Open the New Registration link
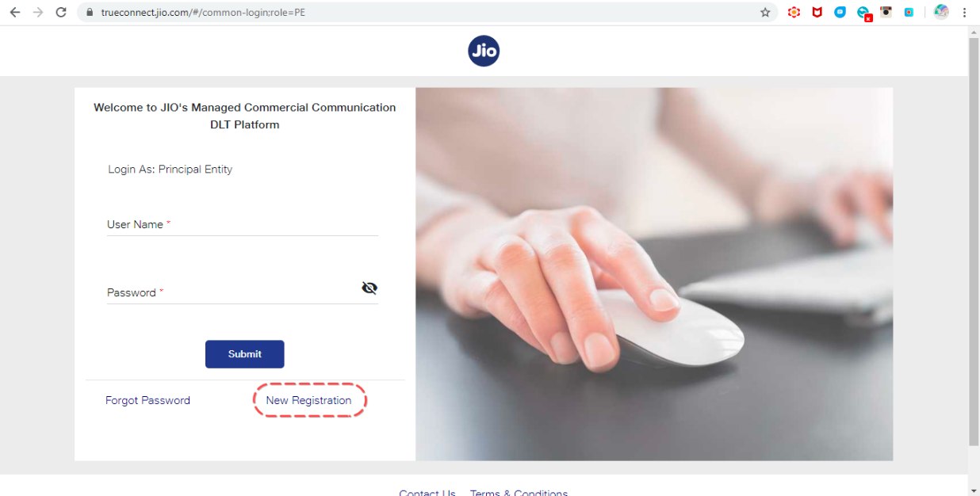The width and height of the screenshot is (980, 496). 308,400
